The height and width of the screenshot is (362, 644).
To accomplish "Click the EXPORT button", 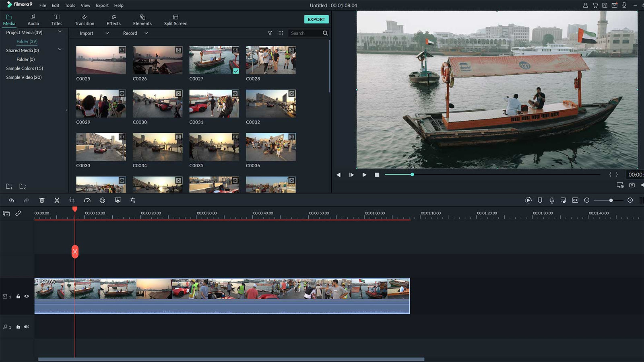I will [316, 19].
